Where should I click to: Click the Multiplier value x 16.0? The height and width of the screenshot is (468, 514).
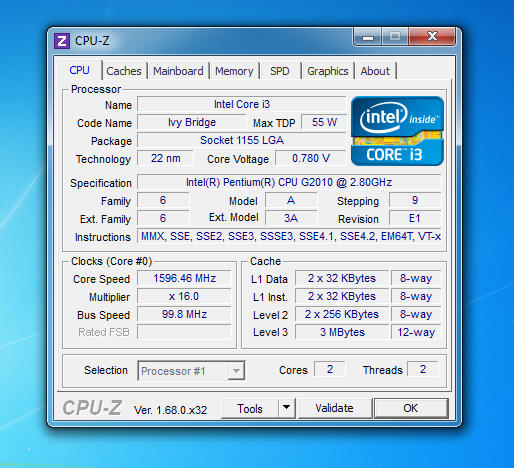(x=184, y=296)
